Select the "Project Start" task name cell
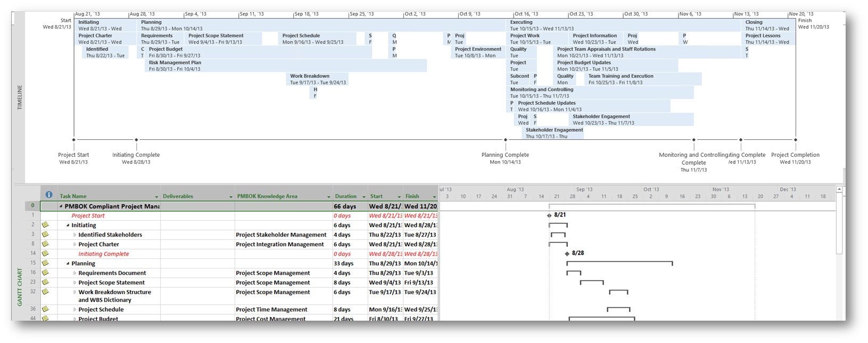Viewport: 868px width, 343px height. [109, 216]
